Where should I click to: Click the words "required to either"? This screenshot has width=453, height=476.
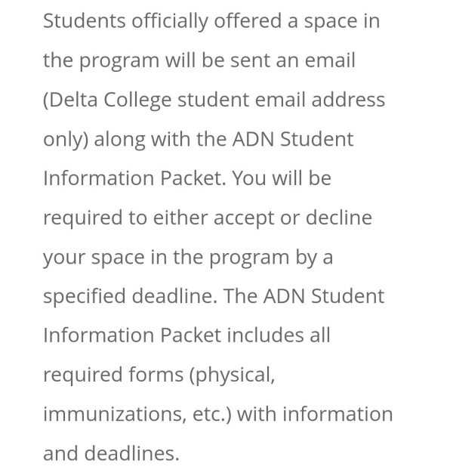(x=125, y=218)
